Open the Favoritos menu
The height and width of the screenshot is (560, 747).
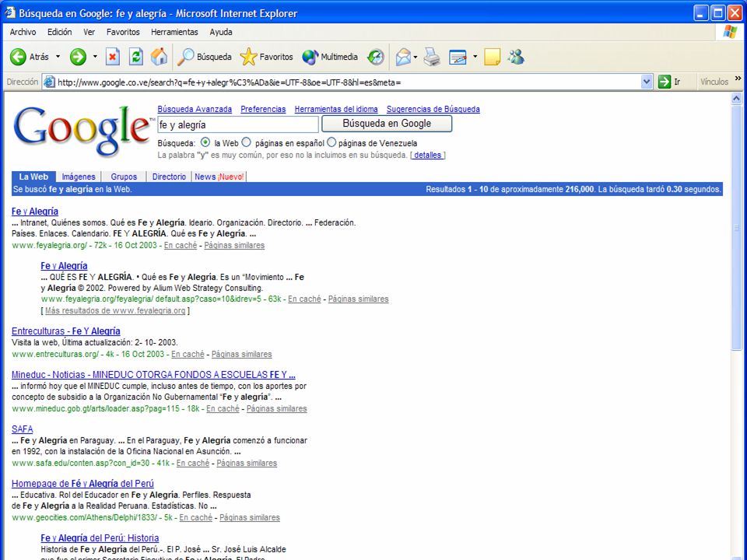tap(123, 32)
